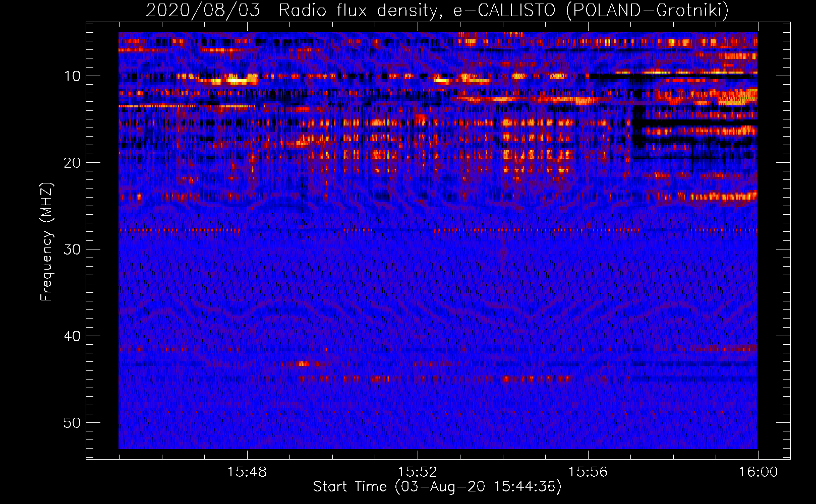This screenshot has height=504, width=816.
Task: Click the frequency axis label '10'
Action: pos(73,76)
